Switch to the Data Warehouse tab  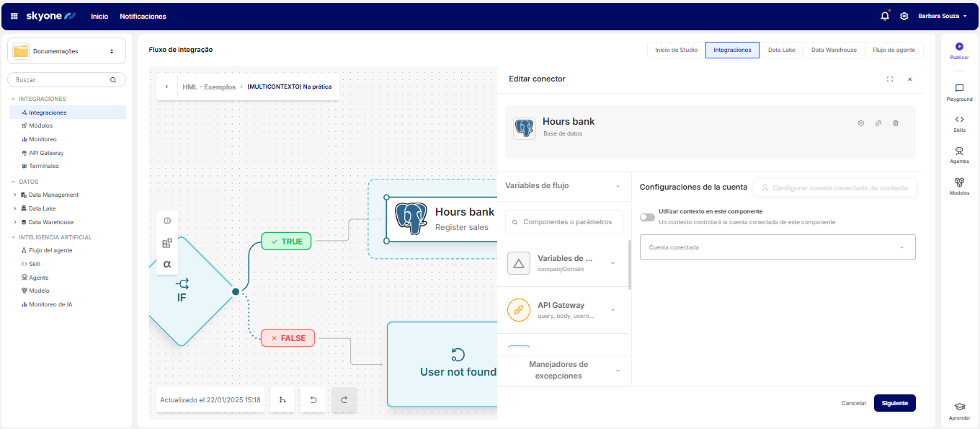[x=834, y=50]
